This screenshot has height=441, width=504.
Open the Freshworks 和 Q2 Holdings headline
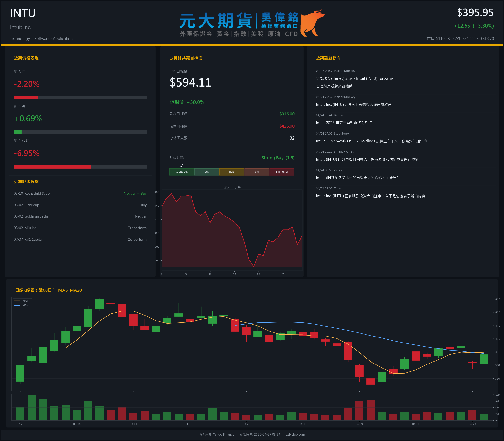(x=371, y=141)
